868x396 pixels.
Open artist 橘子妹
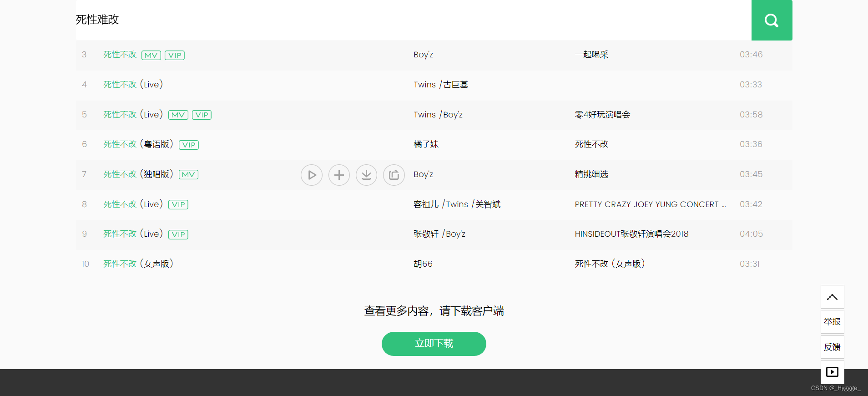(x=426, y=144)
